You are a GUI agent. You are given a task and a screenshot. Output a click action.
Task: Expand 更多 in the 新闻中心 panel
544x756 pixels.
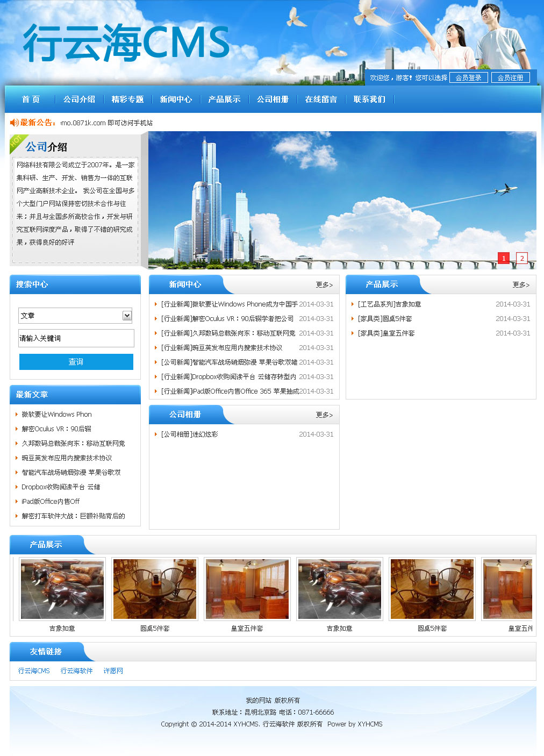(x=324, y=285)
